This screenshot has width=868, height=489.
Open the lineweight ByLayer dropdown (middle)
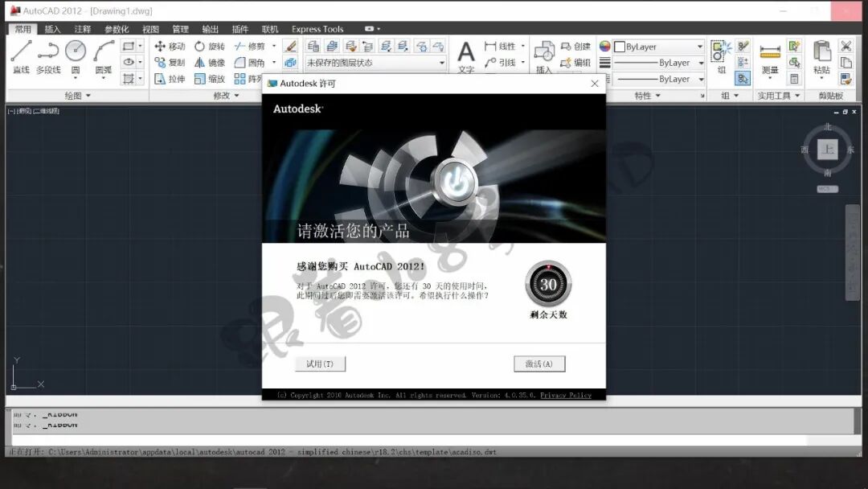[659, 63]
